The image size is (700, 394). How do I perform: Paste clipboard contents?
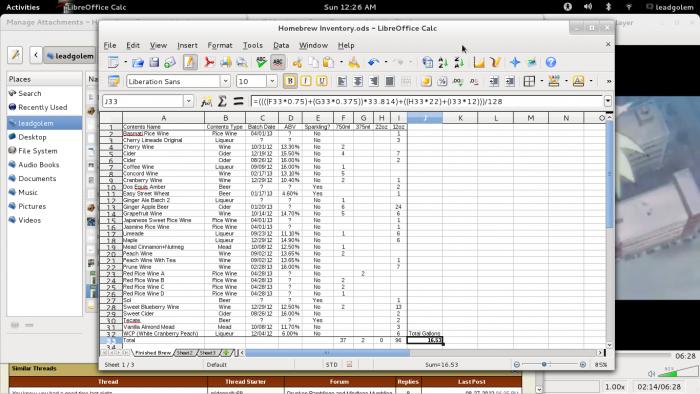point(329,62)
